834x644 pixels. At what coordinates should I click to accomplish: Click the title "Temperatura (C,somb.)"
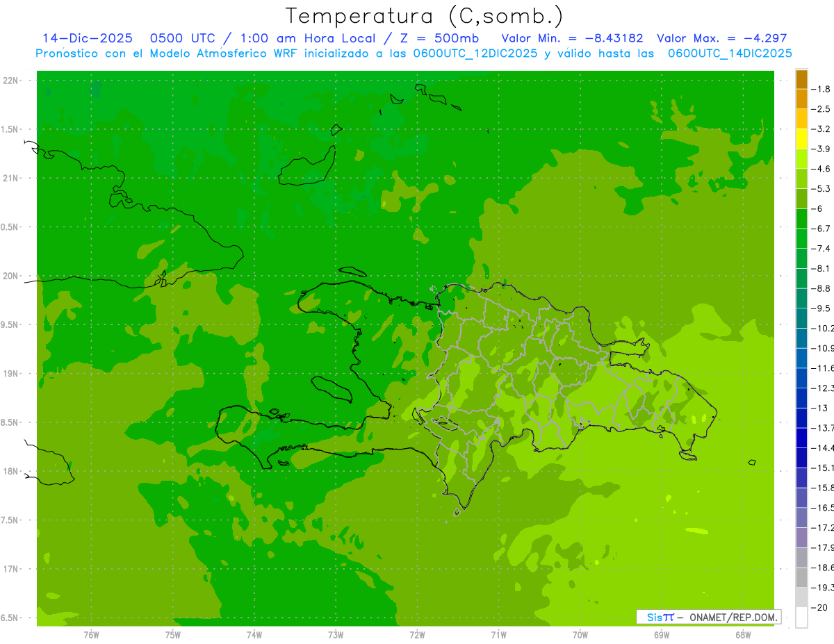pos(425,16)
